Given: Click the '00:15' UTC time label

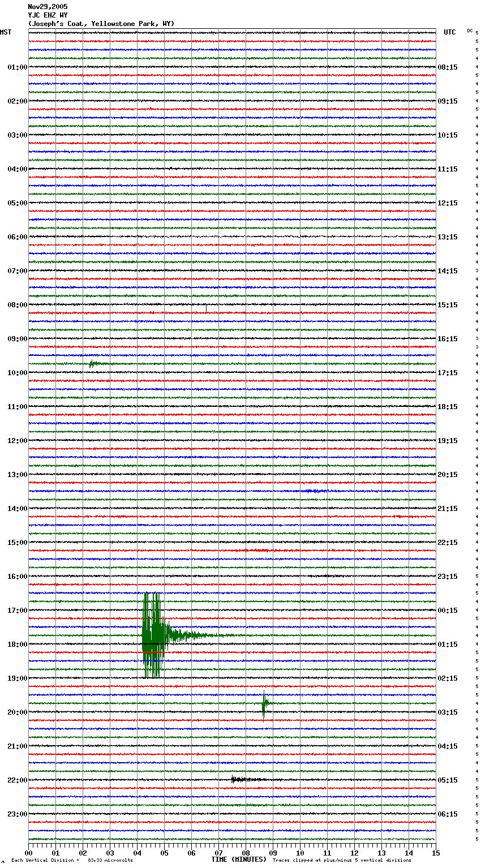Looking at the screenshot, I should (x=448, y=611).
